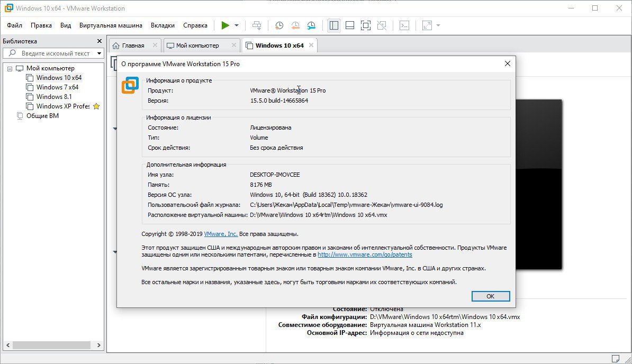Close the Windows 10 x64 tab

tap(311, 46)
